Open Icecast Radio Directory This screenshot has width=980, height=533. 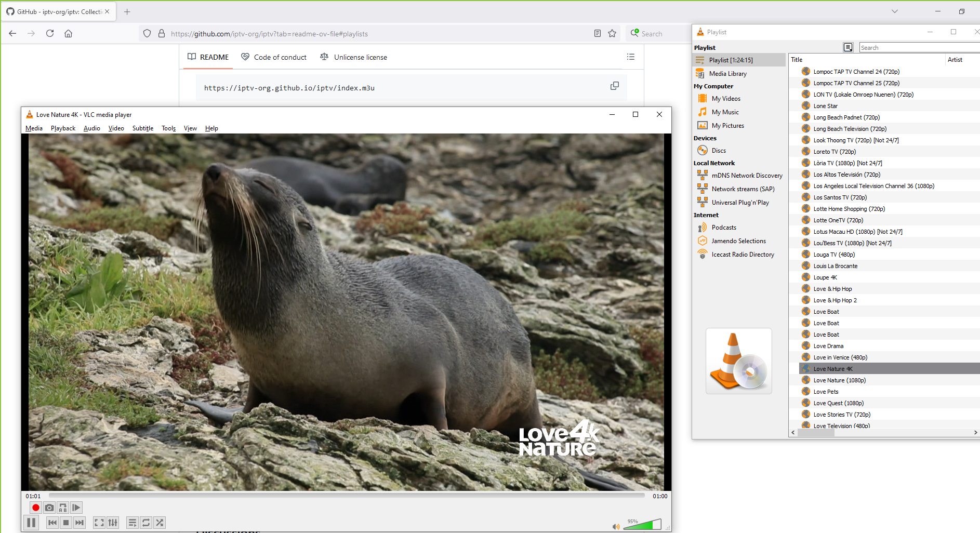point(739,255)
